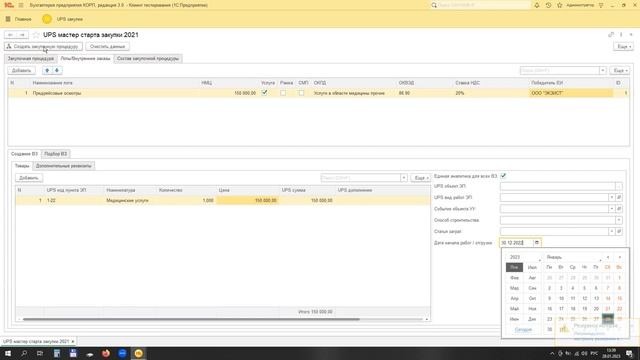This screenshot has width=640, height=360.
Task: Open the Windows notification center
Action: coord(630,353)
